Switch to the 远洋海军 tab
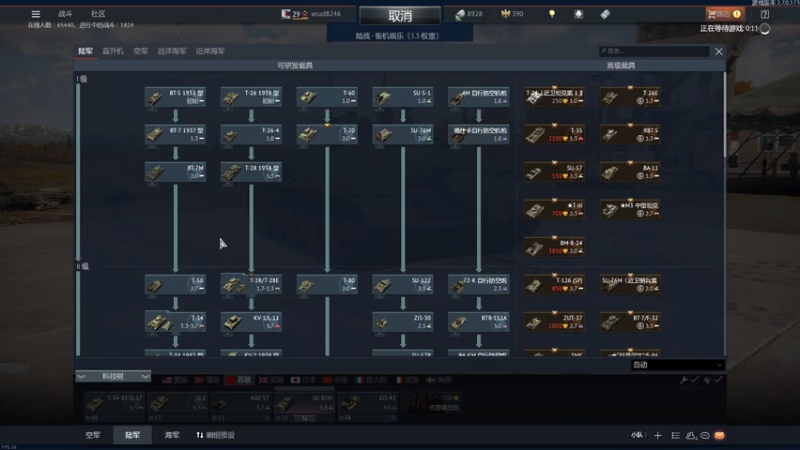This screenshot has width=800, height=450. 171,51
